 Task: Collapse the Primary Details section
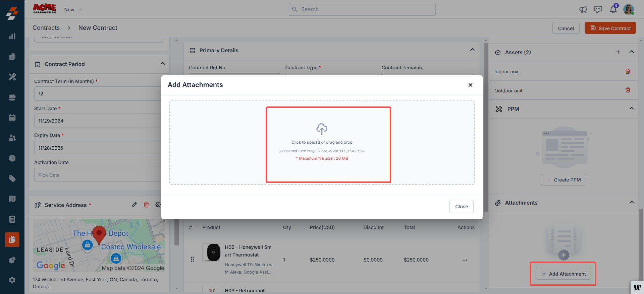(x=472, y=50)
